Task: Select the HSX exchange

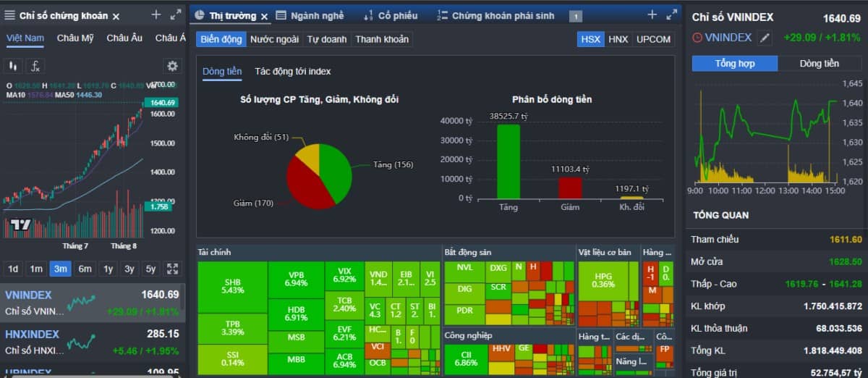Action: pyautogui.click(x=590, y=39)
